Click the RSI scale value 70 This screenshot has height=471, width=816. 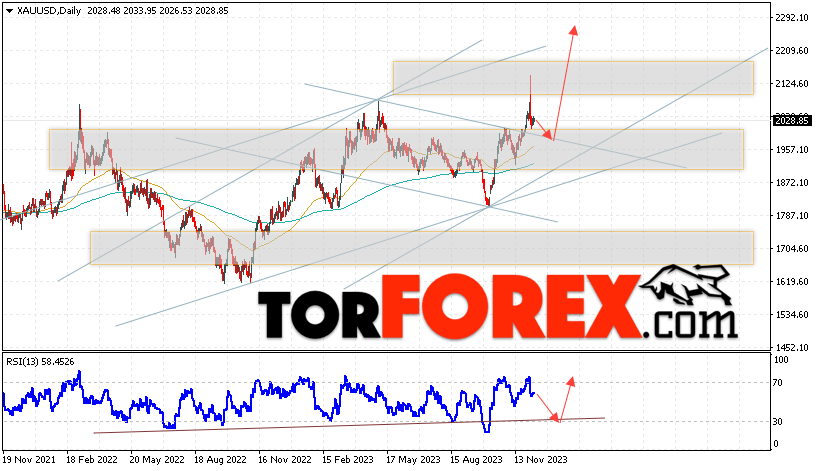[x=777, y=383]
